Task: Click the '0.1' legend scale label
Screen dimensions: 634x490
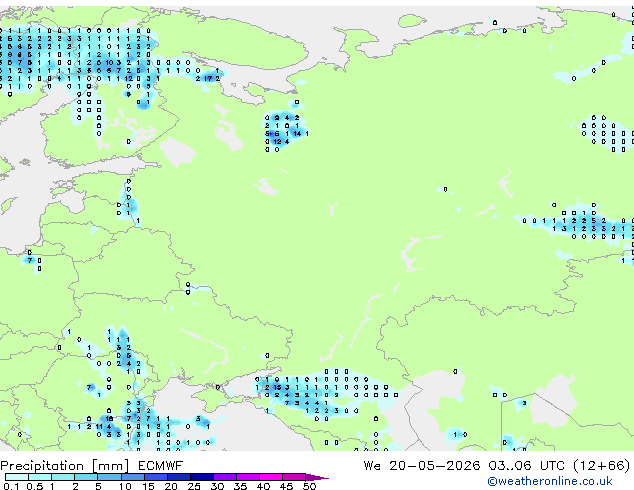Action: pos(11,486)
